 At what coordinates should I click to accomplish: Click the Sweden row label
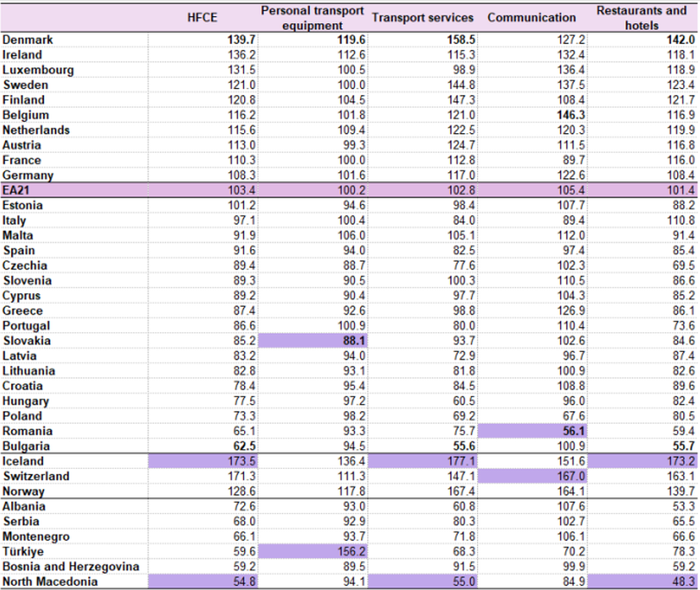coord(25,85)
